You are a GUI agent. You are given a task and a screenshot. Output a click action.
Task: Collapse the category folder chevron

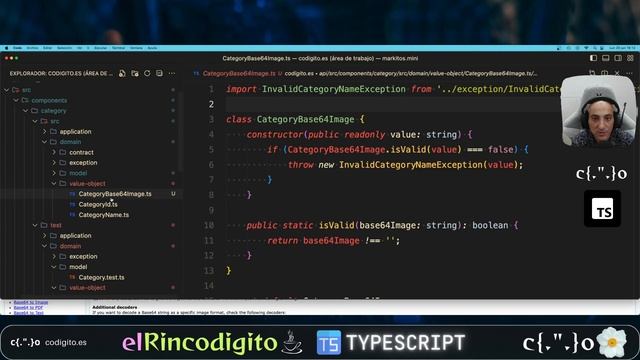click(x=25, y=111)
